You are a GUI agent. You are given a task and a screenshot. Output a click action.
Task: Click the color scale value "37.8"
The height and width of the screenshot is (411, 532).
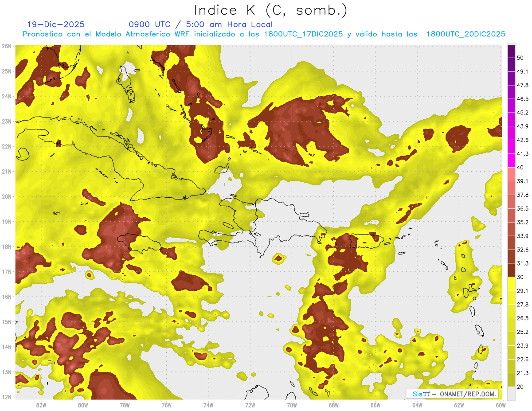[523, 195]
